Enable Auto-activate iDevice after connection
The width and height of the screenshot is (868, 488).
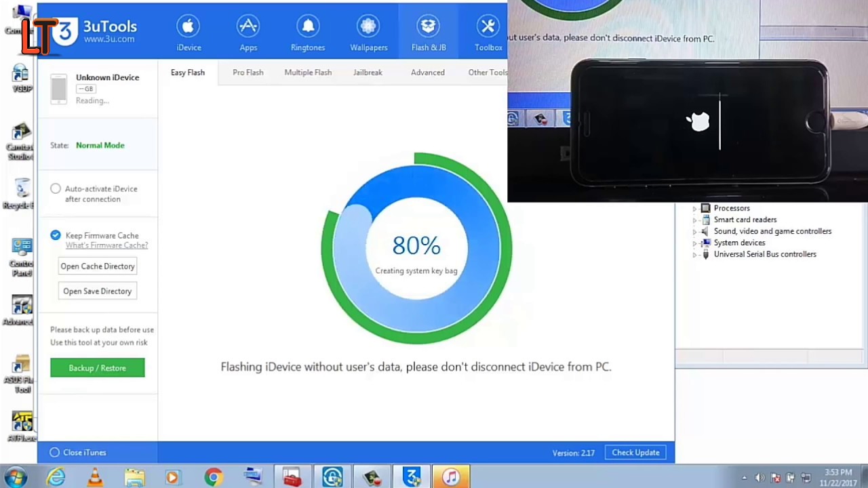56,189
